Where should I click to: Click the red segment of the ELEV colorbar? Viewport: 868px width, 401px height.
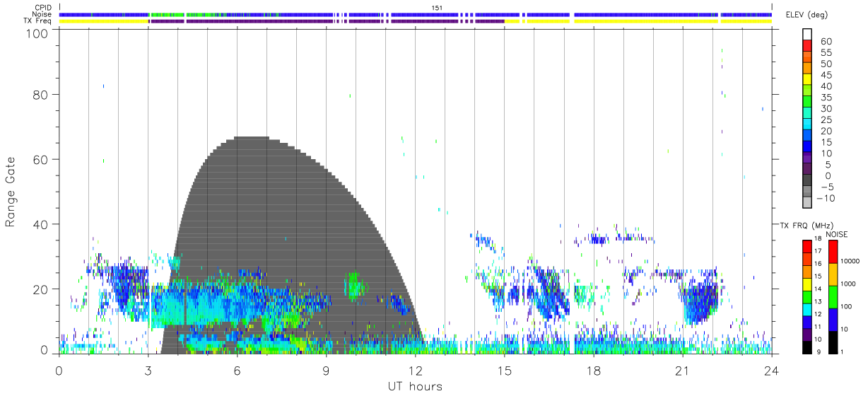[807, 46]
